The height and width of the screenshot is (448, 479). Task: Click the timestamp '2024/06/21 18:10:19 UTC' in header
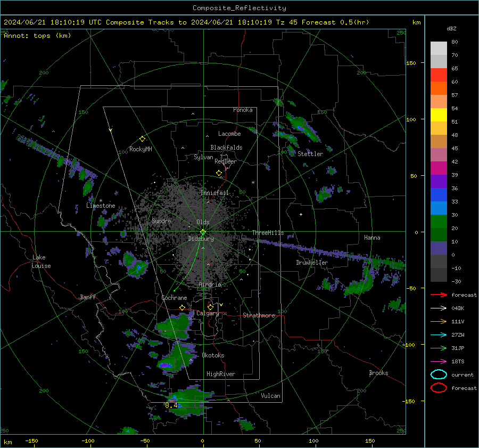tap(53, 22)
